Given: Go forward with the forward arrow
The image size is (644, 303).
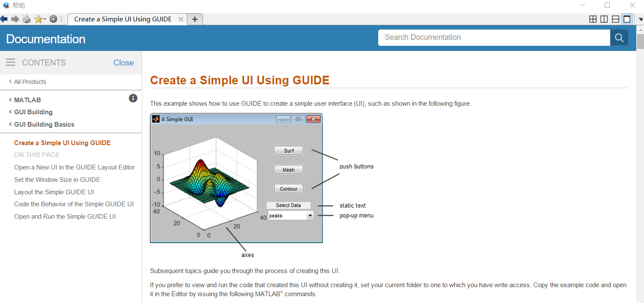Looking at the screenshot, I should (15, 19).
